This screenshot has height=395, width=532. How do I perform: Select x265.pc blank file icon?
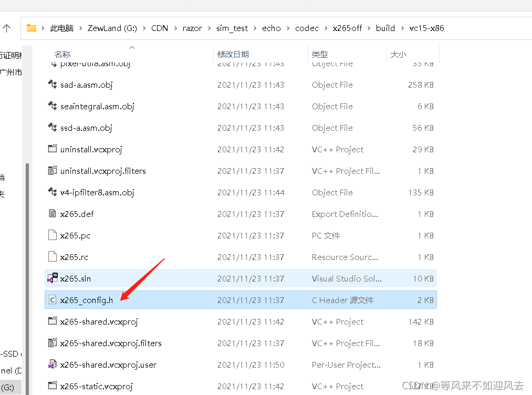52,235
